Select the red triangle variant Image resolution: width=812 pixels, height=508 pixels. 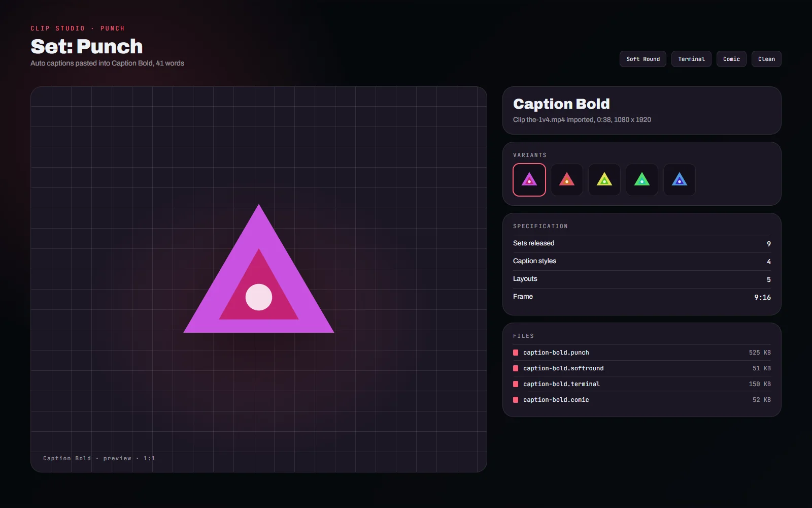[567, 180]
